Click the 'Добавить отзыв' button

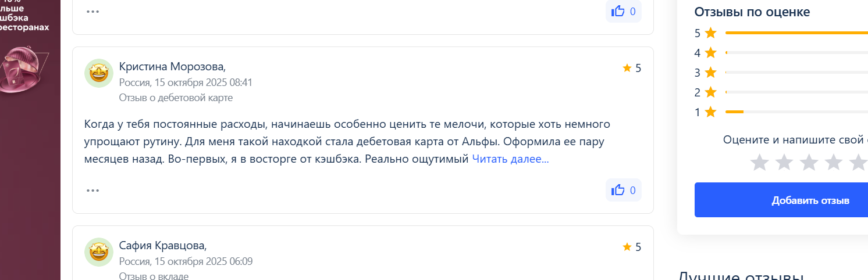coord(810,200)
